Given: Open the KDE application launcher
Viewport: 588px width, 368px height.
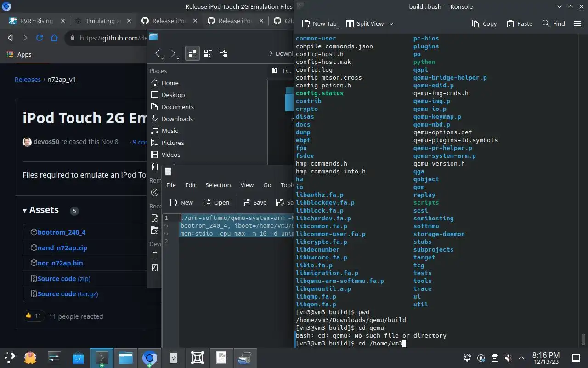Looking at the screenshot, I should pos(10,357).
